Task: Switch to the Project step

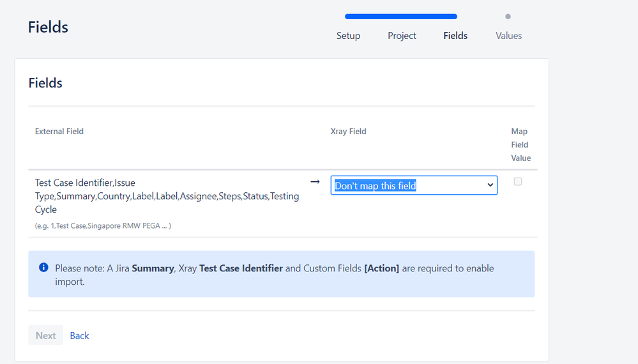Action: 402,36
